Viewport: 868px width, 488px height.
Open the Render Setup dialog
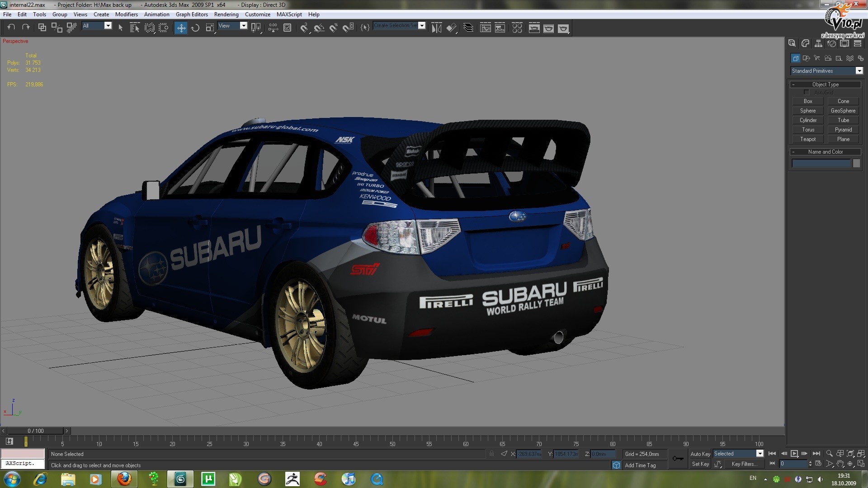click(x=534, y=28)
